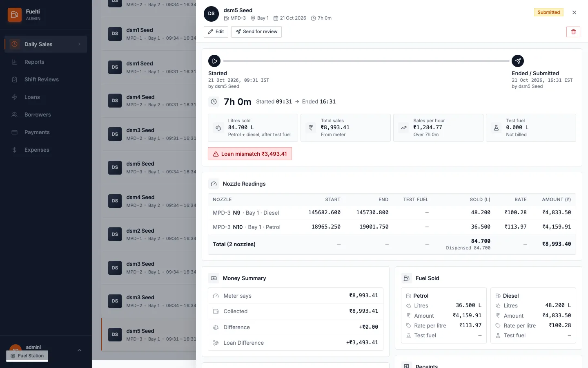The image size is (588, 368).
Task: Click the flask icon in Test fuel summary card
Action: (496, 128)
